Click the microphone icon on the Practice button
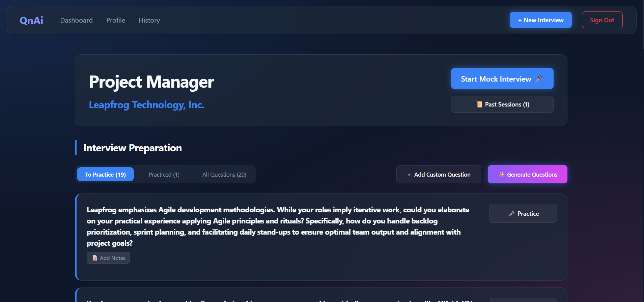Screen dimensions: 644x302 511,213
